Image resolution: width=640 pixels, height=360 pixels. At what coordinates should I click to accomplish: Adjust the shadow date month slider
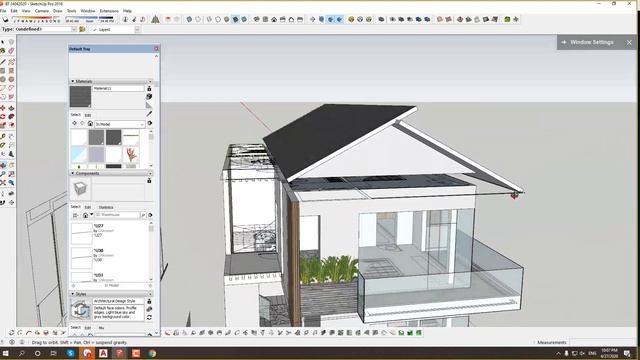37,19
